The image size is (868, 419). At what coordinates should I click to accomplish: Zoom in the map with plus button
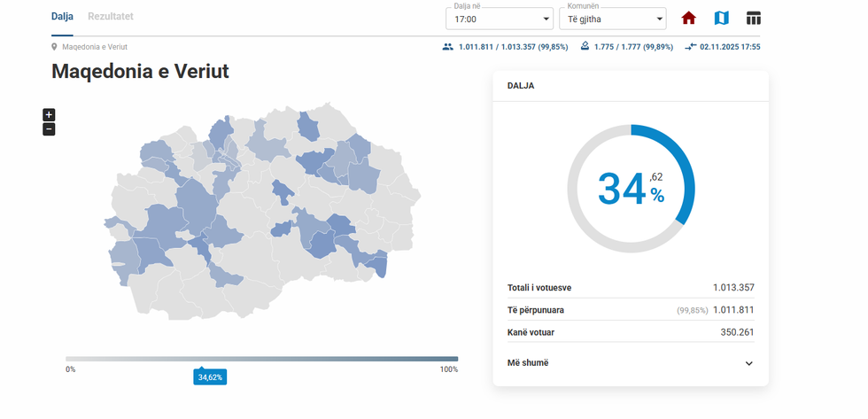tap(49, 114)
